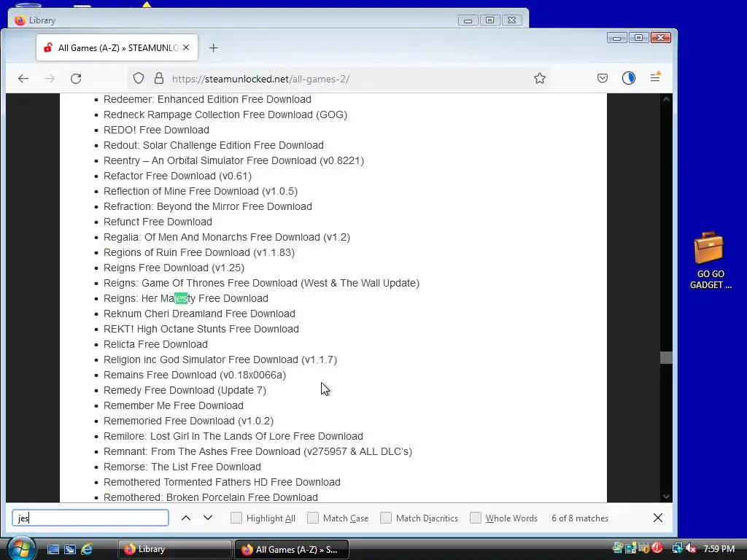747x560 pixels.
Task: Click the find bar text field
Action: click(x=90, y=518)
